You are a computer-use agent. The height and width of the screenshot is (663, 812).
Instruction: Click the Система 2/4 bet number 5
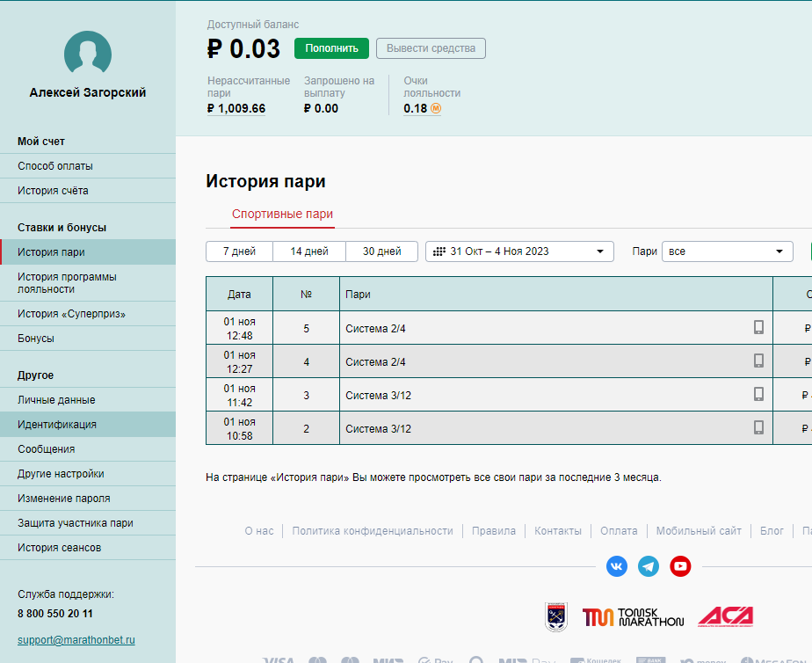[375, 328]
